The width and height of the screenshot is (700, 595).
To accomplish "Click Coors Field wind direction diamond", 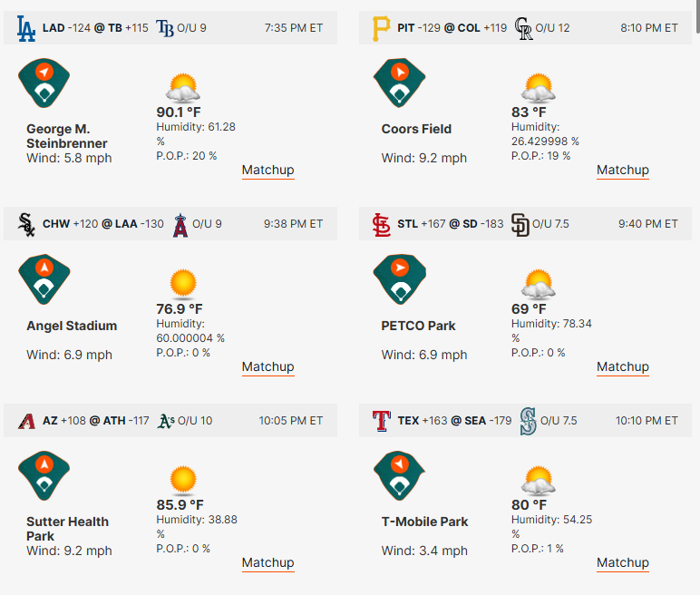I will (x=400, y=83).
